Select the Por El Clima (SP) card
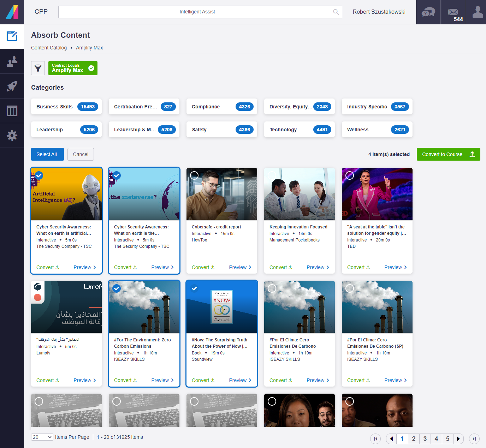This screenshot has height=448, width=486. (x=350, y=288)
